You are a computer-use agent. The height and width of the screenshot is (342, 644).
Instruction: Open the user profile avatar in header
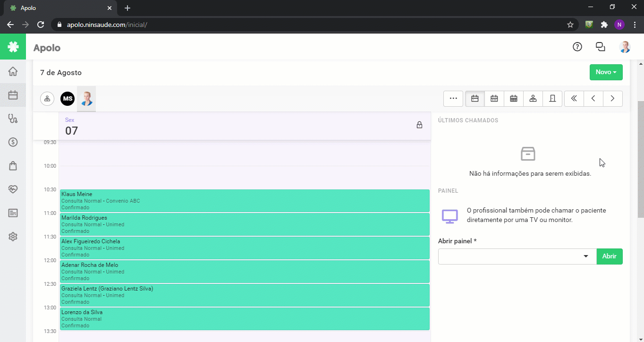coord(625,47)
